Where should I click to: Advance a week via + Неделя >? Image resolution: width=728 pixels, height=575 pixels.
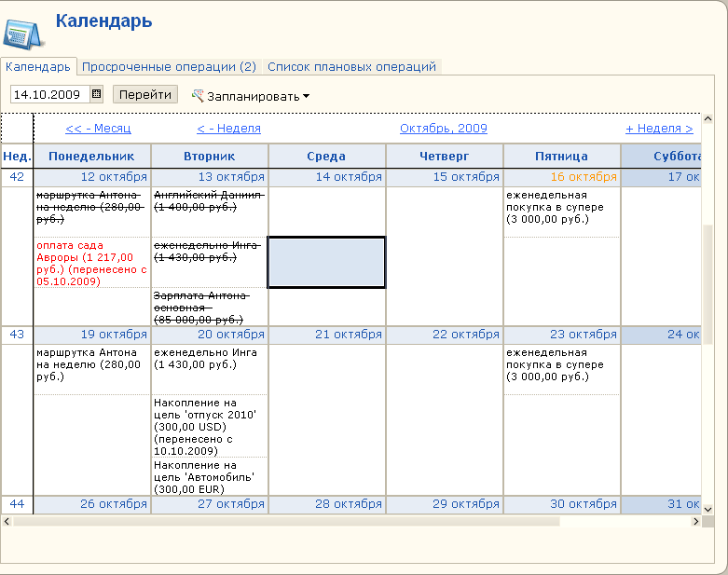pyautogui.click(x=659, y=129)
